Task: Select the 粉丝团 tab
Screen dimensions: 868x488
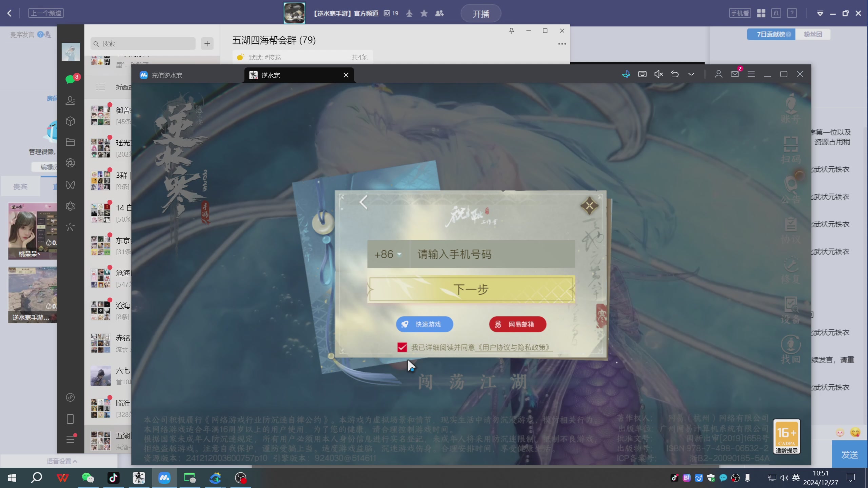Action: pos(813,34)
